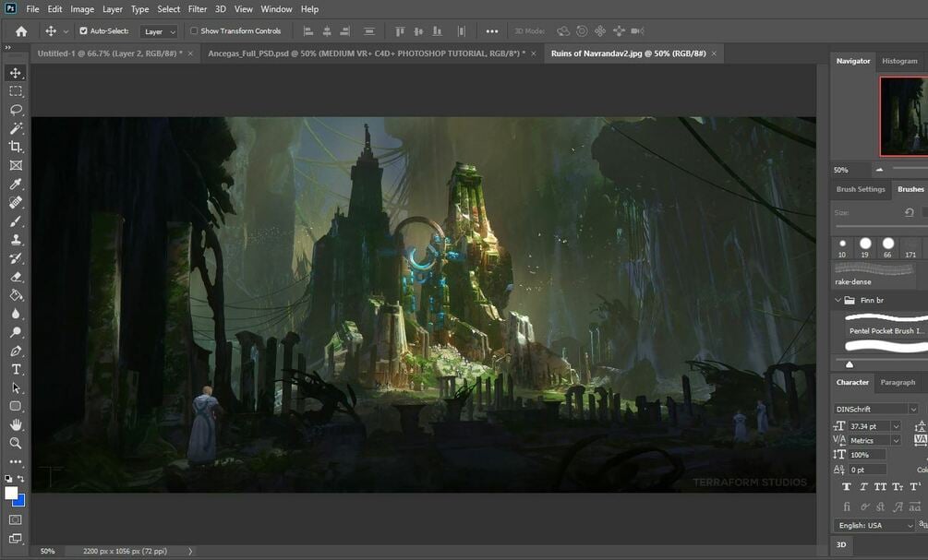
Task: Select the Healing Brush tool
Action: point(16,202)
